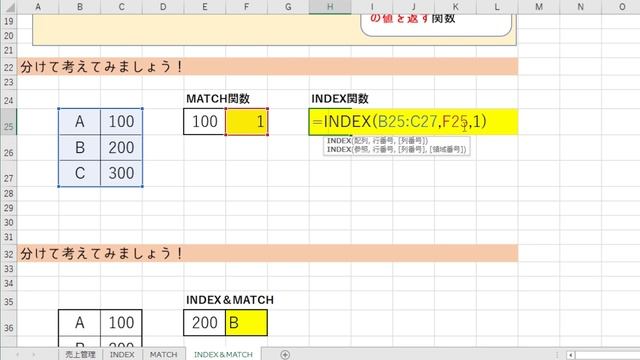640x360 pixels.
Task: Click cell E25 with value 100
Action: tap(204, 122)
